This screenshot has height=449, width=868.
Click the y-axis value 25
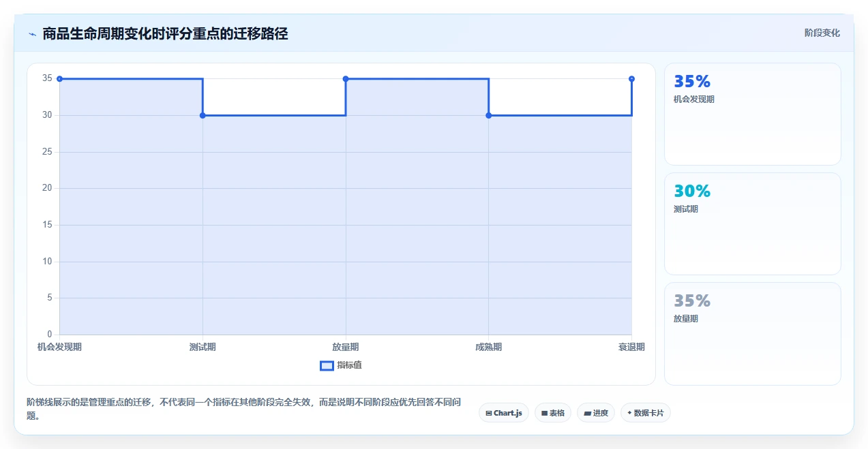[x=47, y=152]
